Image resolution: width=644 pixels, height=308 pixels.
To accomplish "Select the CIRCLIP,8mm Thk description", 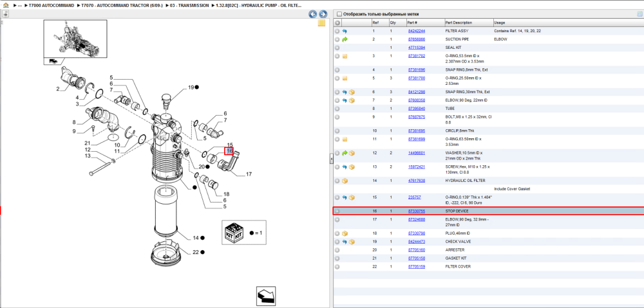I will point(460,131).
